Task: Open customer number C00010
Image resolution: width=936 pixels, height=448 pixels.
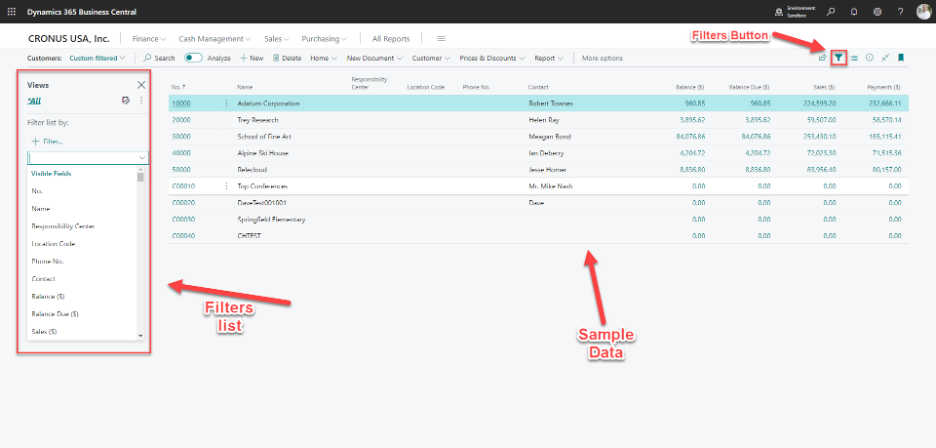Action: [x=183, y=186]
